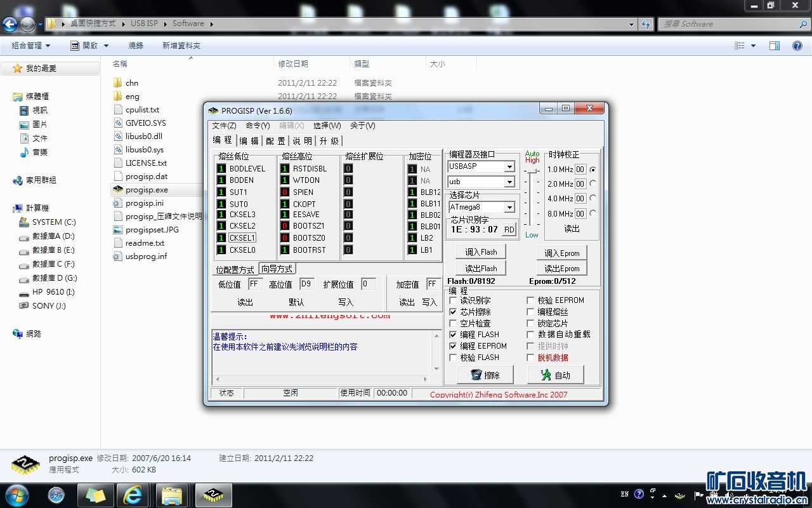The height and width of the screenshot is (508, 812).
Task: Toggle the BOOTRST fuse bit indicator
Action: (x=285, y=250)
